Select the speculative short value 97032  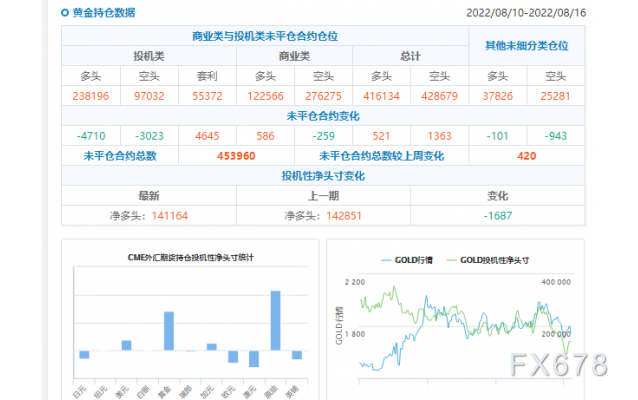point(149,96)
